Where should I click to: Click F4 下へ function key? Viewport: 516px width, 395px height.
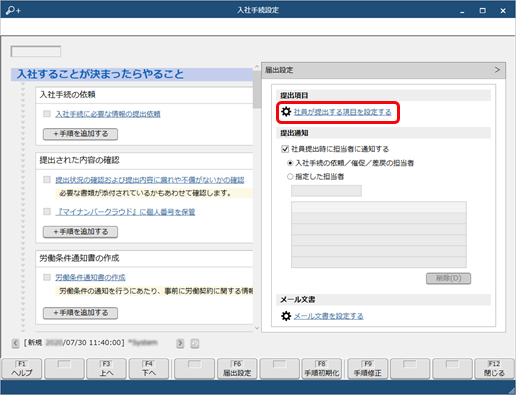coord(149,369)
